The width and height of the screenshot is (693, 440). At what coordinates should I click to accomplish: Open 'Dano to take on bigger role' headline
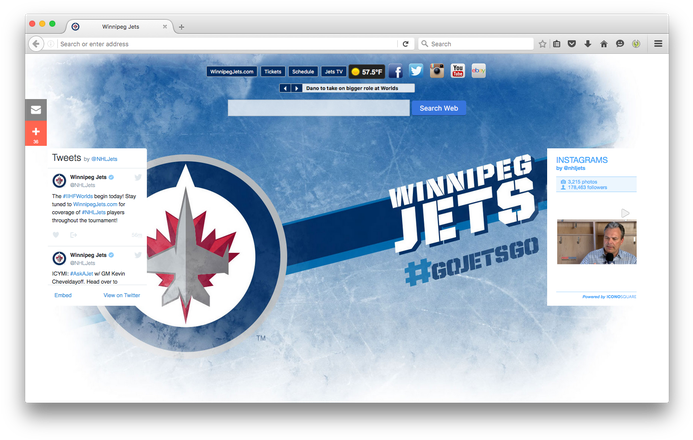pyautogui.click(x=352, y=88)
